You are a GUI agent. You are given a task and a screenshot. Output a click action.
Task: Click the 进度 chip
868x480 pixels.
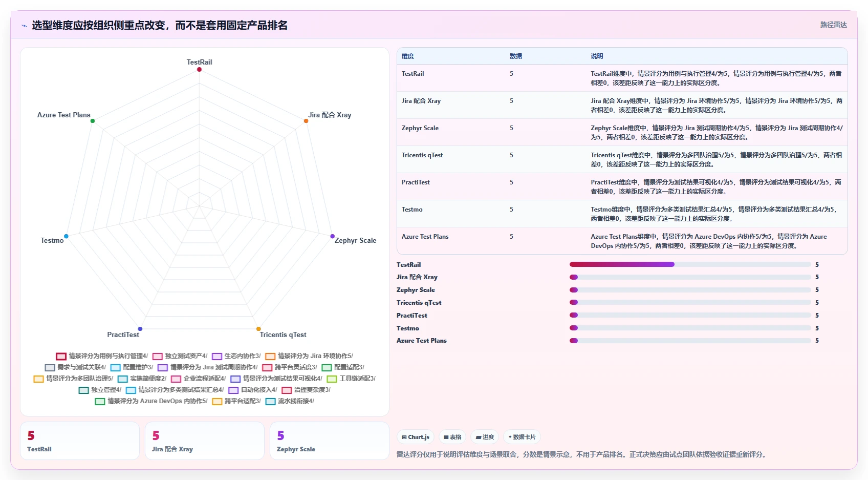tap(485, 437)
